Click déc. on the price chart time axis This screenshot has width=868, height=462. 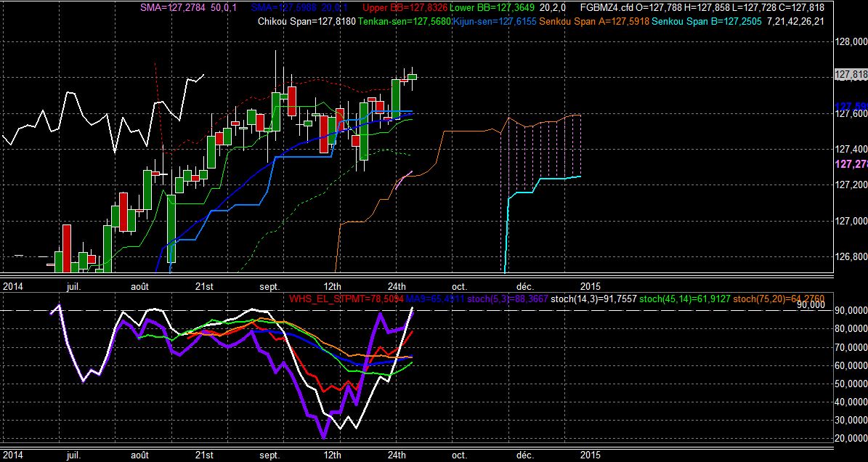coord(525,287)
